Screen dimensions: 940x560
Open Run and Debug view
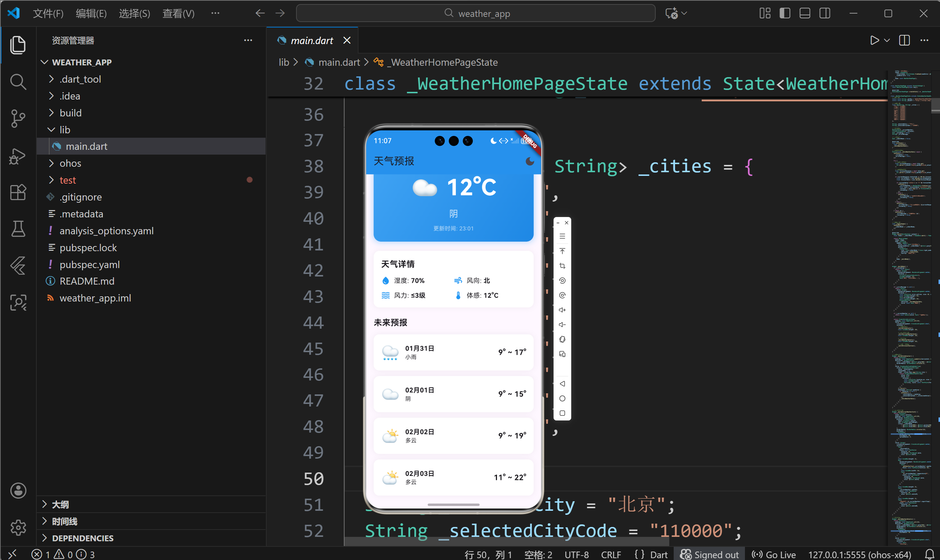18,155
